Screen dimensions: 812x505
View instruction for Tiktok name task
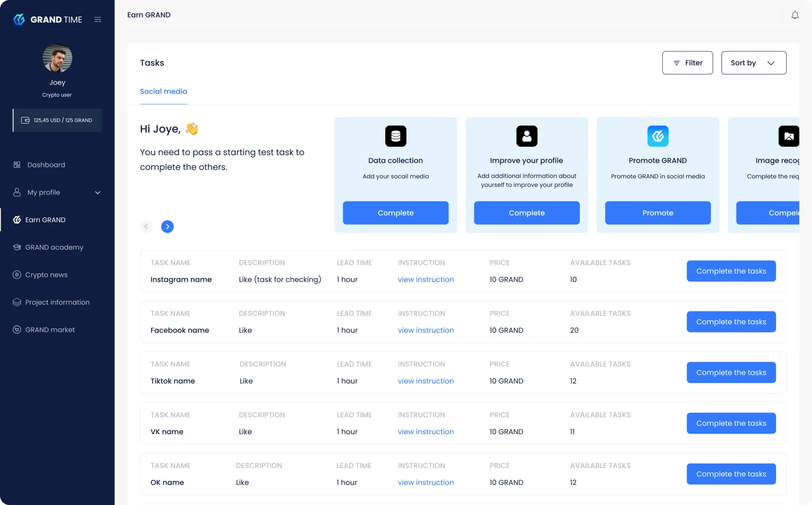coord(426,381)
